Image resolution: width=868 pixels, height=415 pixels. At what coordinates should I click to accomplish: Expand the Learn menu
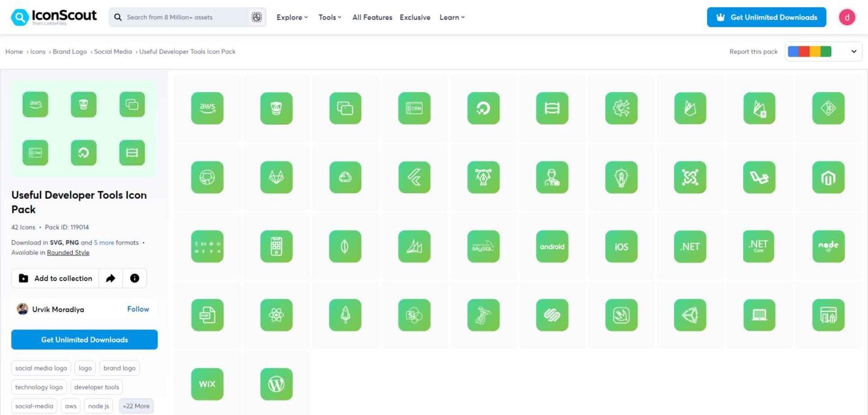pyautogui.click(x=452, y=17)
